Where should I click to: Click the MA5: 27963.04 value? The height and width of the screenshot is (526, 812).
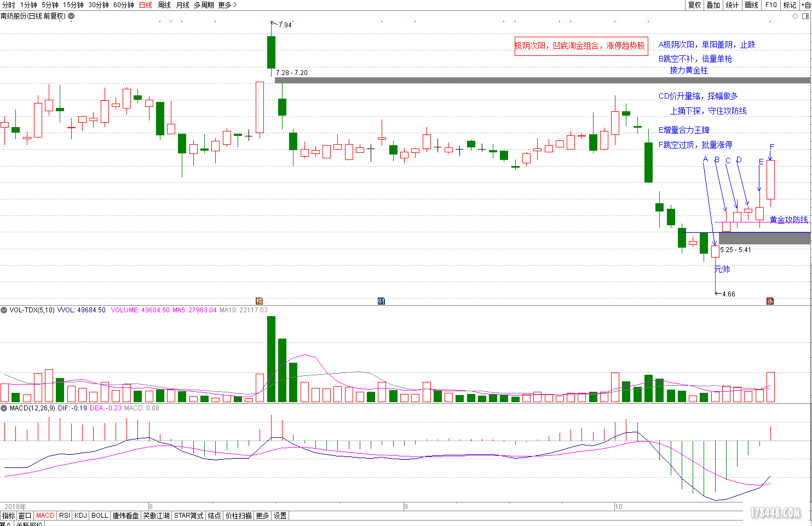194,310
